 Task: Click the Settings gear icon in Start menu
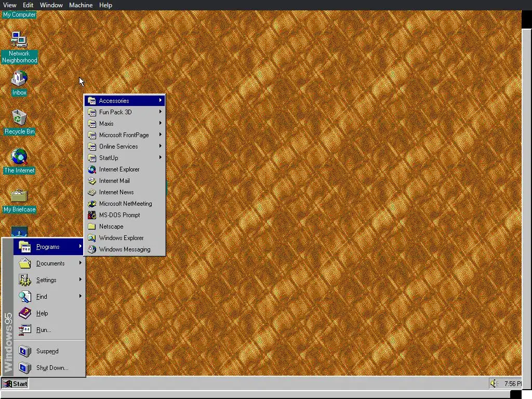click(25, 280)
